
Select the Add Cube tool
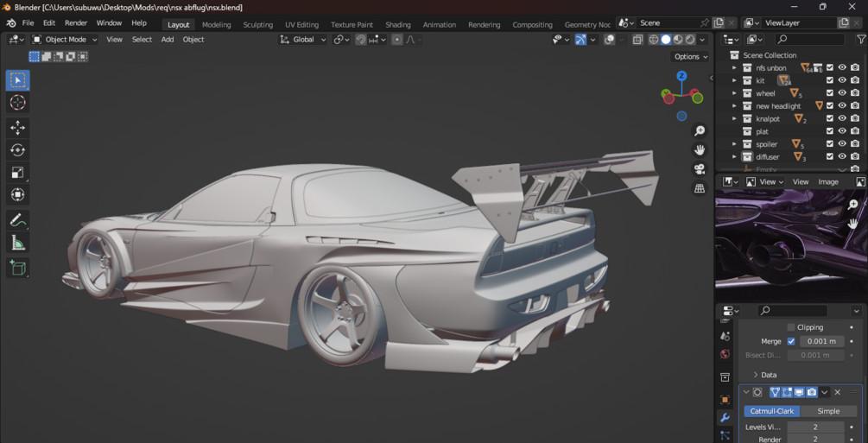tap(18, 268)
